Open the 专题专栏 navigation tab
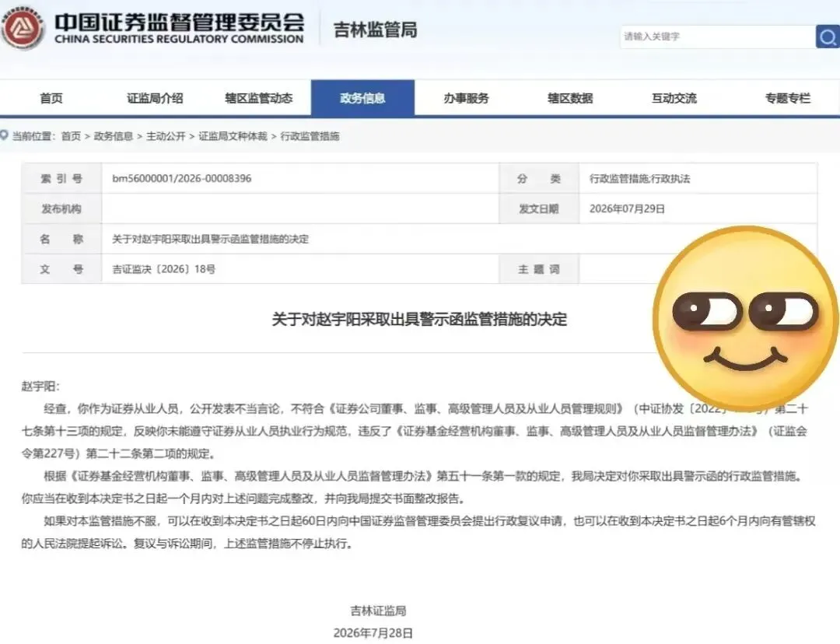 pyautogui.click(x=787, y=98)
